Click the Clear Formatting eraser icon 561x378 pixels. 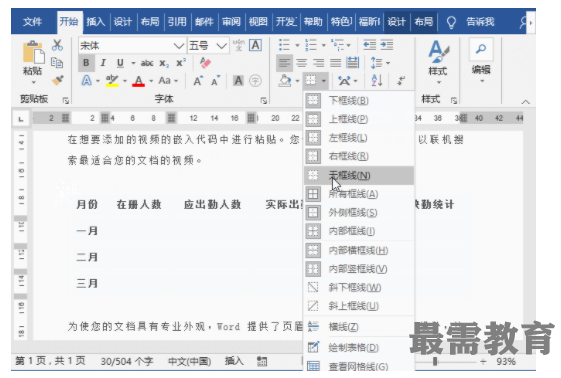tap(205, 63)
